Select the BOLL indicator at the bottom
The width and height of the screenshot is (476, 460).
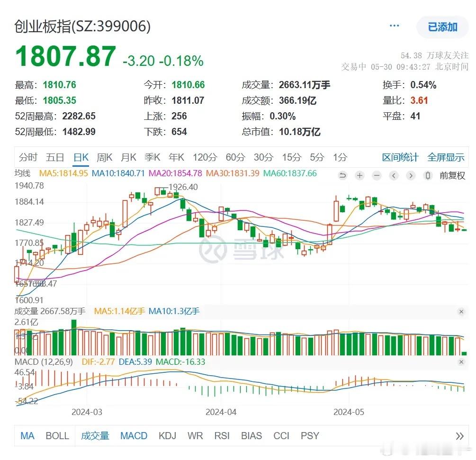point(57,435)
